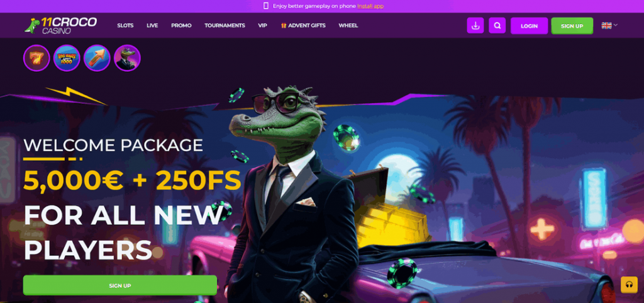Open live support headphones icon

tap(629, 285)
